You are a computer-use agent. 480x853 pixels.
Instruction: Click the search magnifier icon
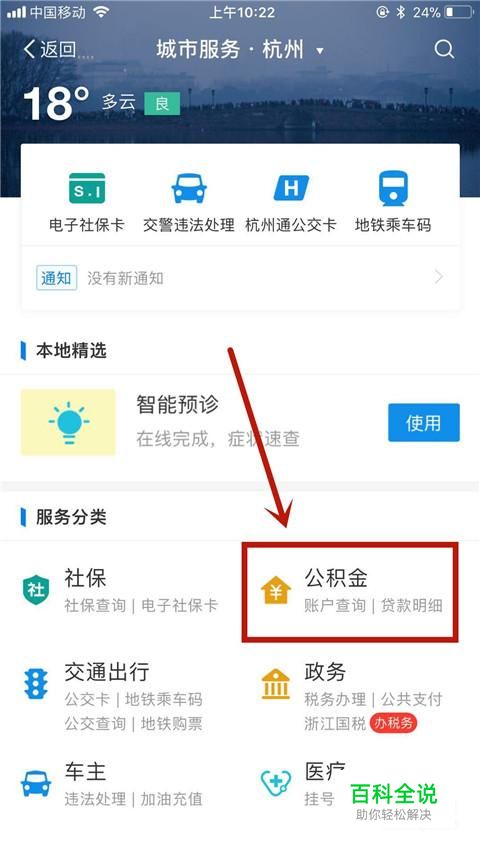(x=444, y=50)
